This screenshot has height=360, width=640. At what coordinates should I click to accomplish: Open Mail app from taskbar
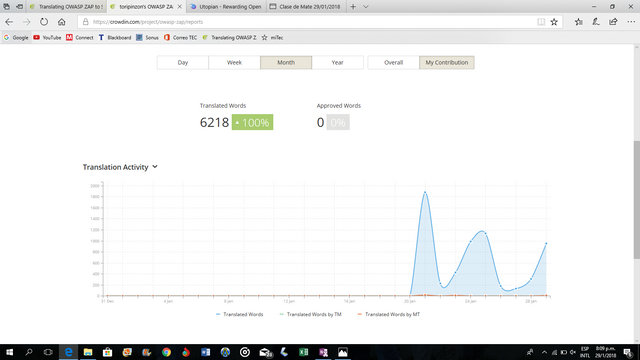pos(266,352)
